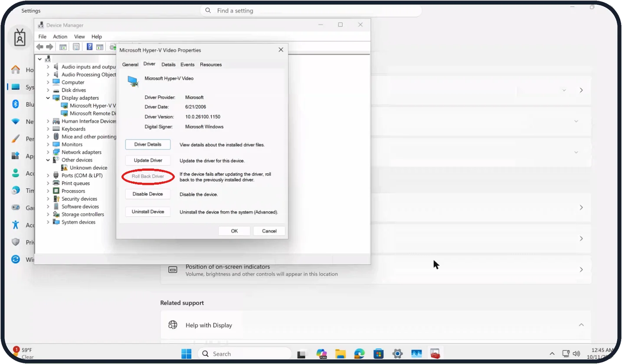Open Microsoft Edge from the taskbar

pos(359,354)
